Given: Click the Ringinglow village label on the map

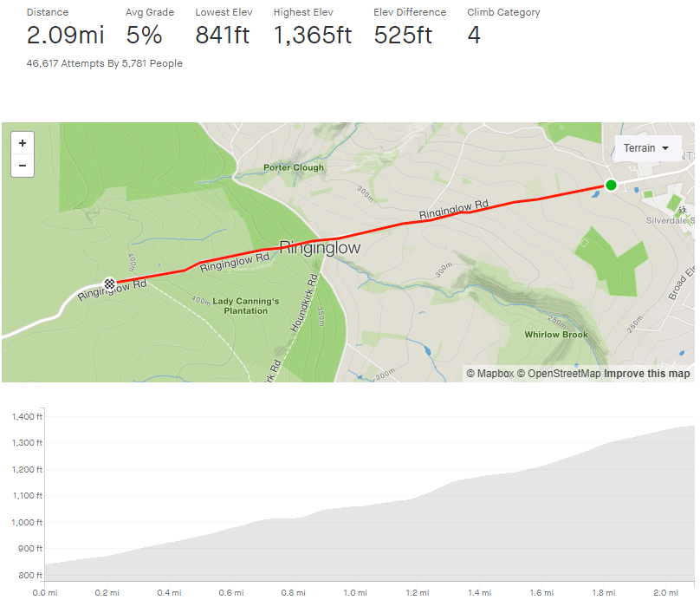Looking at the screenshot, I should [319, 247].
